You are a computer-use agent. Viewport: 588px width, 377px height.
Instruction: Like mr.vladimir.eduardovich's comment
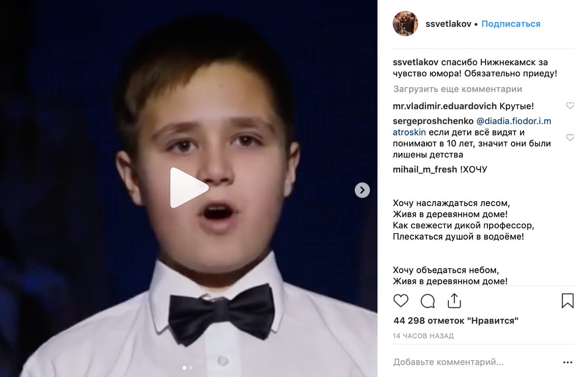point(570,106)
